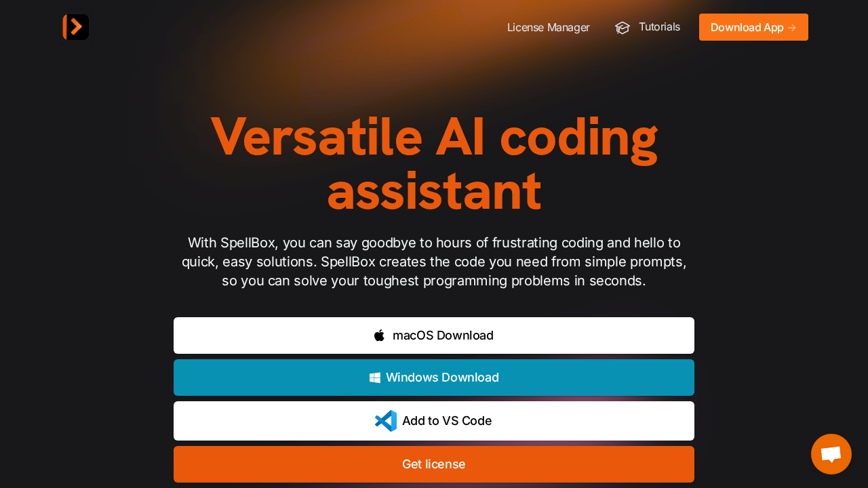868x488 pixels.
Task: Click the Download App button
Action: pos(753,27)
